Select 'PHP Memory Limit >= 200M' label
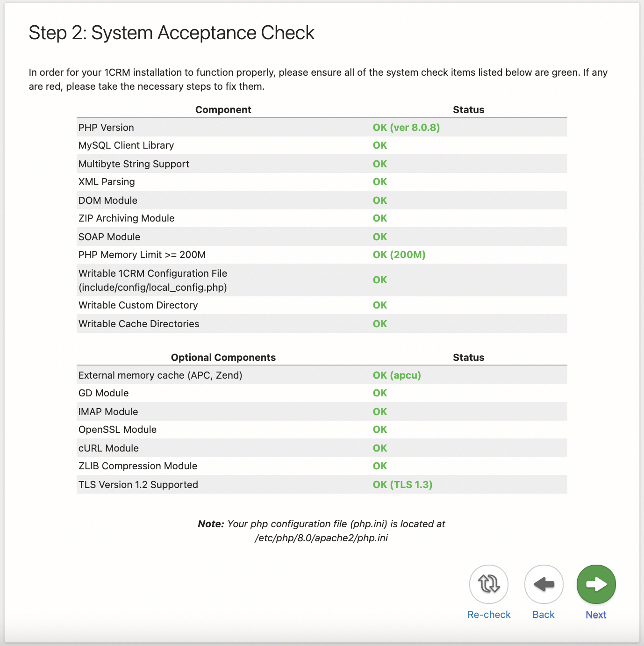 pyautogui.click(x=142, y=255)
